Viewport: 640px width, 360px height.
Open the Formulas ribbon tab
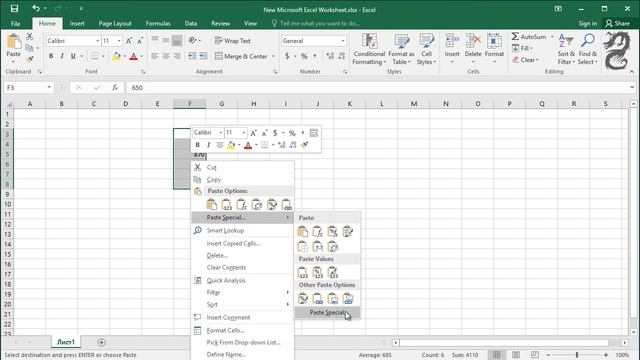158,23
